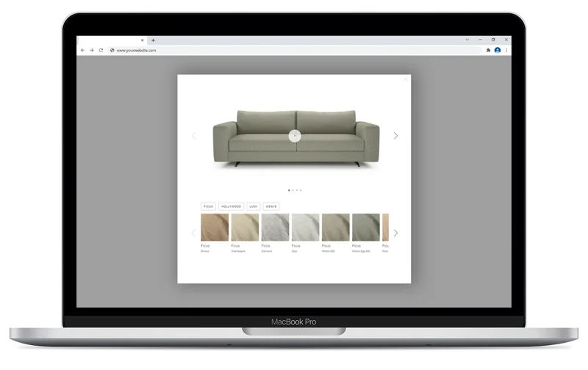This screenshot has width=588, height=370.
Task: Pick the partially visible swatch after Robins Egg
Action: coord(385,228)
